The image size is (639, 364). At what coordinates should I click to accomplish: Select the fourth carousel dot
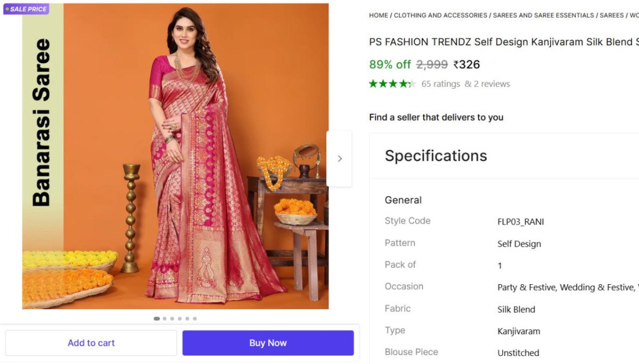179,319
